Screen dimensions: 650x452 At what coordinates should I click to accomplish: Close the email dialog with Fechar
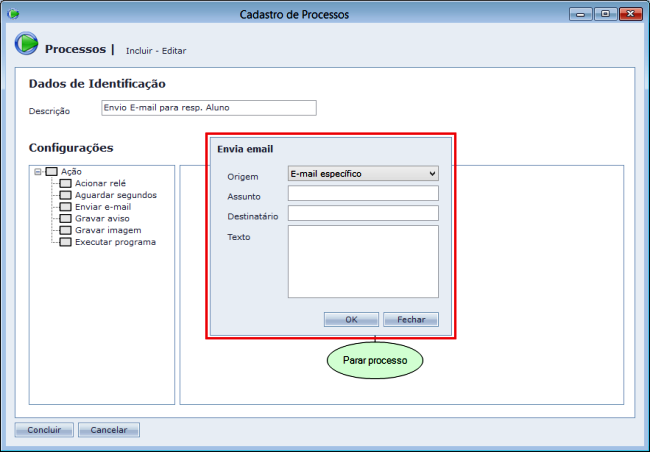410,320
